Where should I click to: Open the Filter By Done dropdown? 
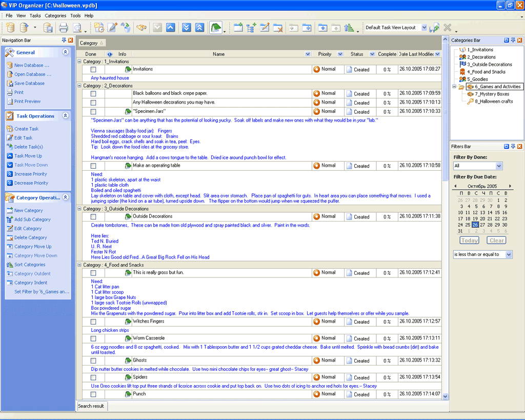point(499,166)
